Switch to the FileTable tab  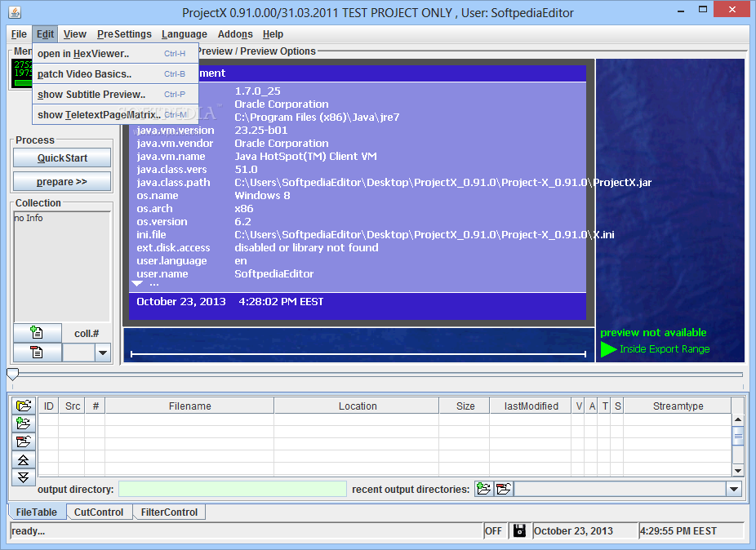36,512
